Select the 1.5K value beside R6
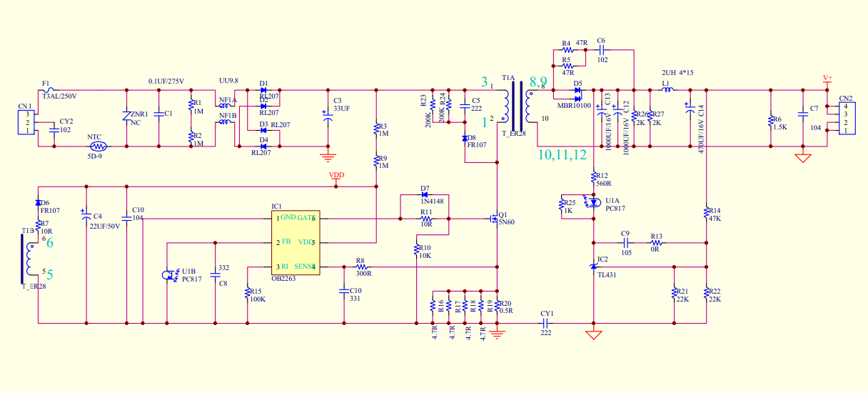Image resolution: width=868 pixels, height=393 pixels. [x=779, y=126]
